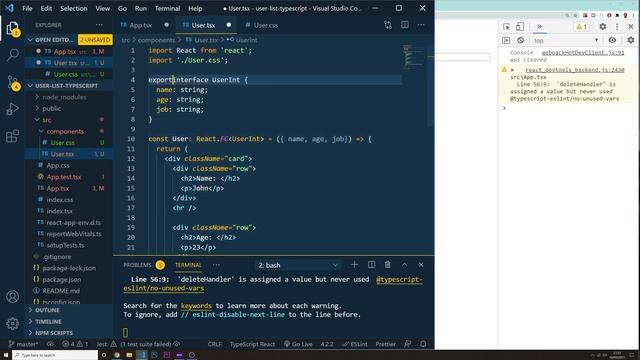Open react_devtools_backend.js link in console
The height and width of the screenshot is (360, 640).
[575, 70]
